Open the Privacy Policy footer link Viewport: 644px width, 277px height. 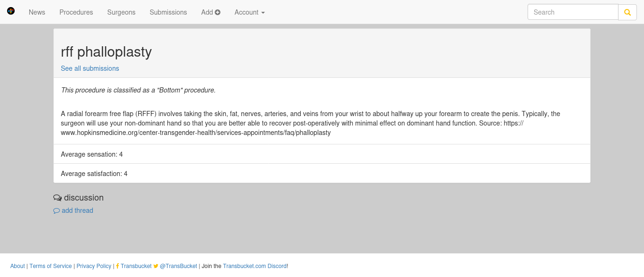point(94,266)
